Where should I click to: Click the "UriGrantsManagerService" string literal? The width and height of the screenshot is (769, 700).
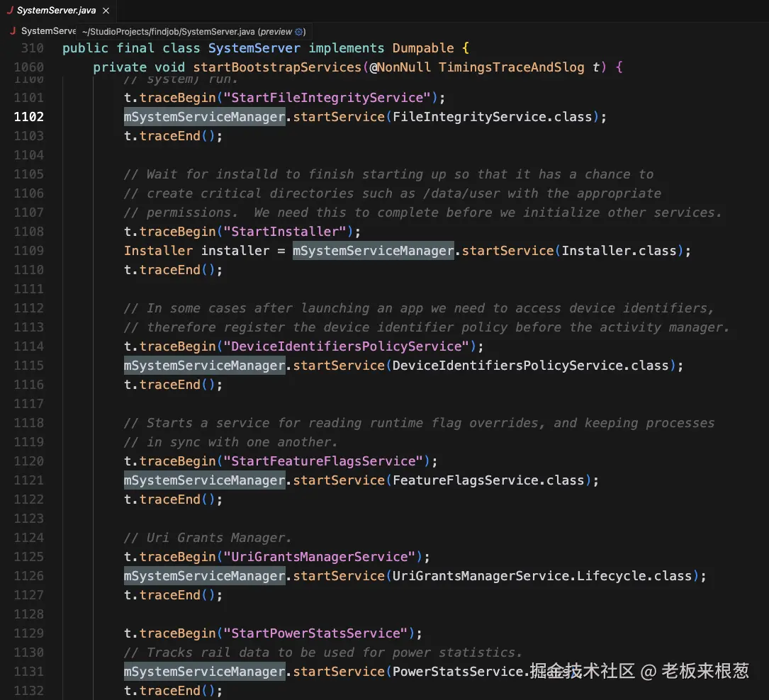tap(319, 556)
